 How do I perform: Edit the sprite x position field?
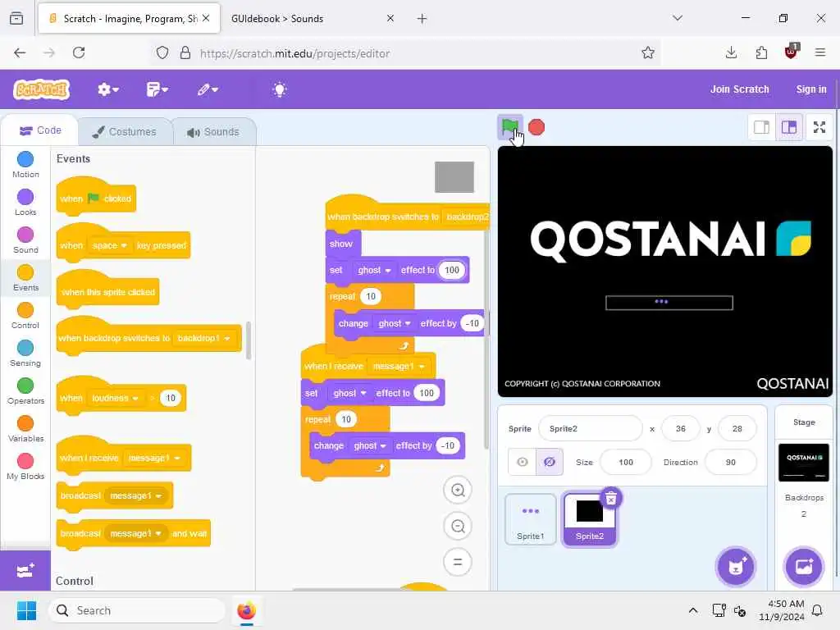point(680,428)
